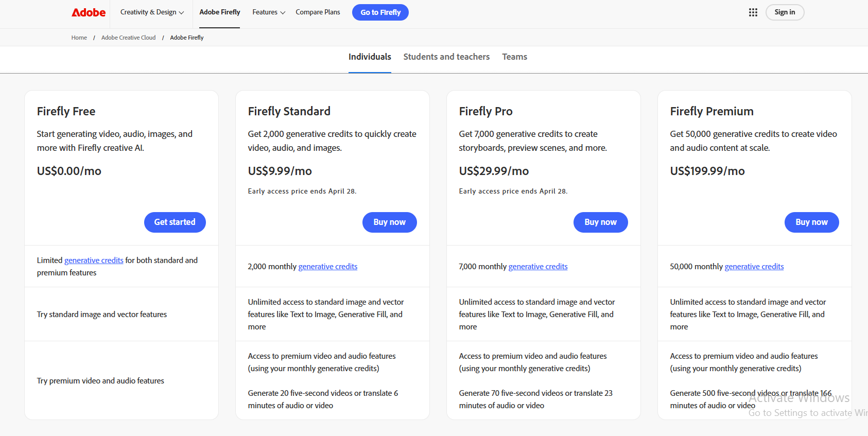This screenshot has width=868, height=436.
Task: Go to Home breadcrumb link
Action: [79, 38]
